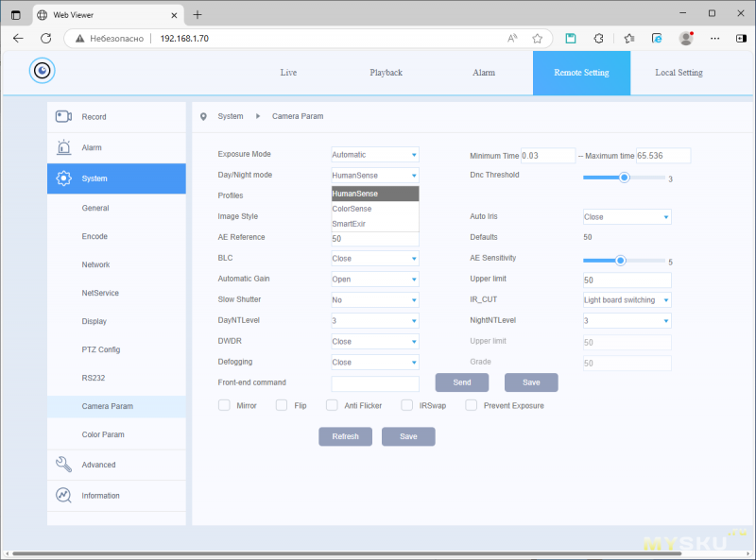Add page to favorites star icon

(x=537, y=38)
